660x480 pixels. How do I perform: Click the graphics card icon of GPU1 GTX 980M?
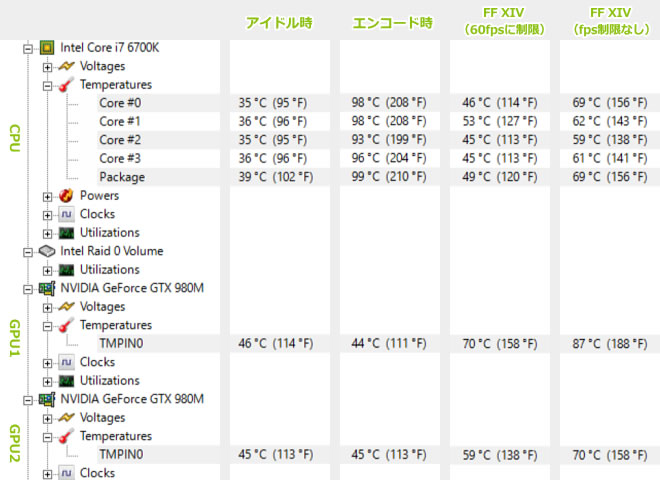pos(47,288)
